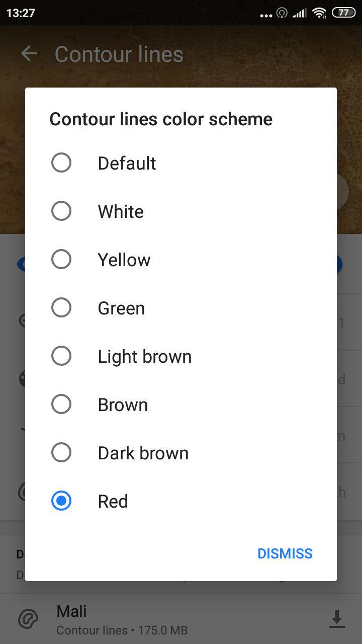Pick the Yellow radio option
Viewport: 362px width, 644px height.
coord(61,260)
